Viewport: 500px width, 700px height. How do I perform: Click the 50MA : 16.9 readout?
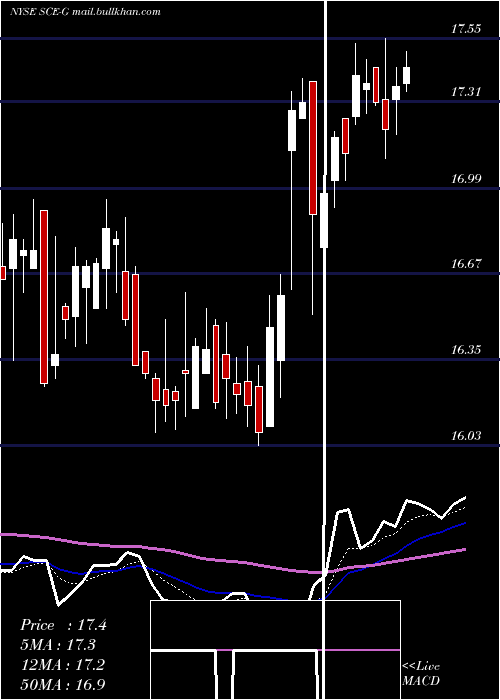[63, 684]
